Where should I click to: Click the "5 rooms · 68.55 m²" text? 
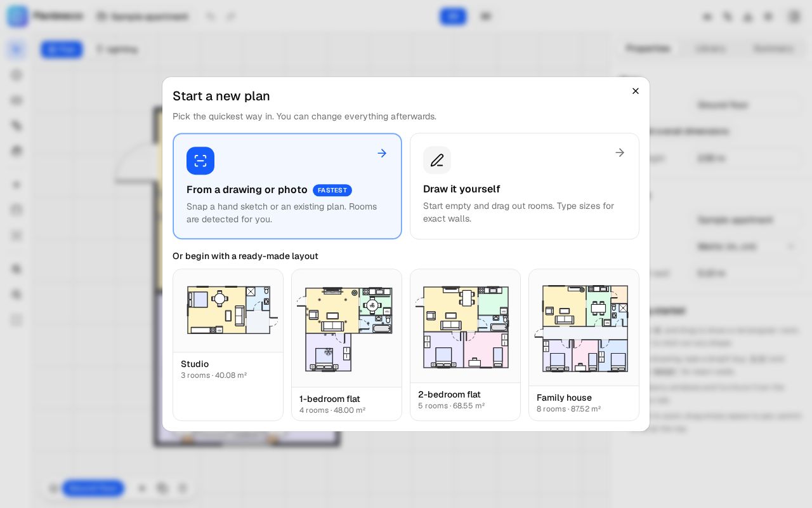click(x=451, y=406)
